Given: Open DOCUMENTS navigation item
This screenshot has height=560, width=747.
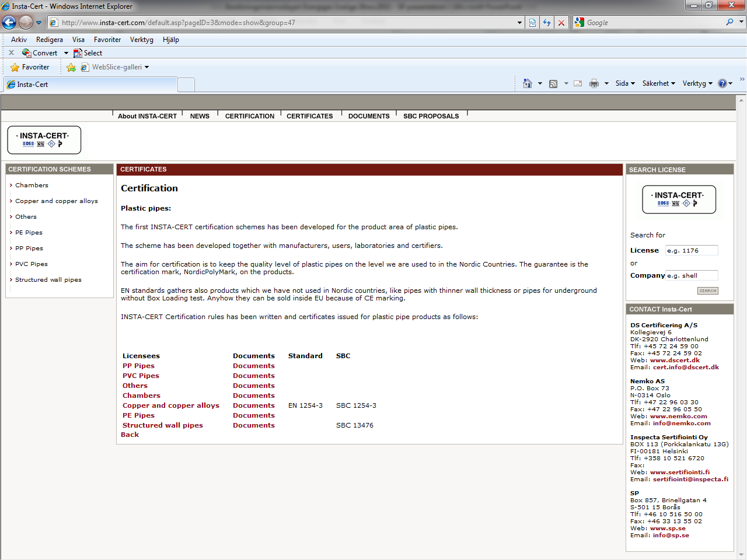Looking at the screenshot, I should (369, 116).
